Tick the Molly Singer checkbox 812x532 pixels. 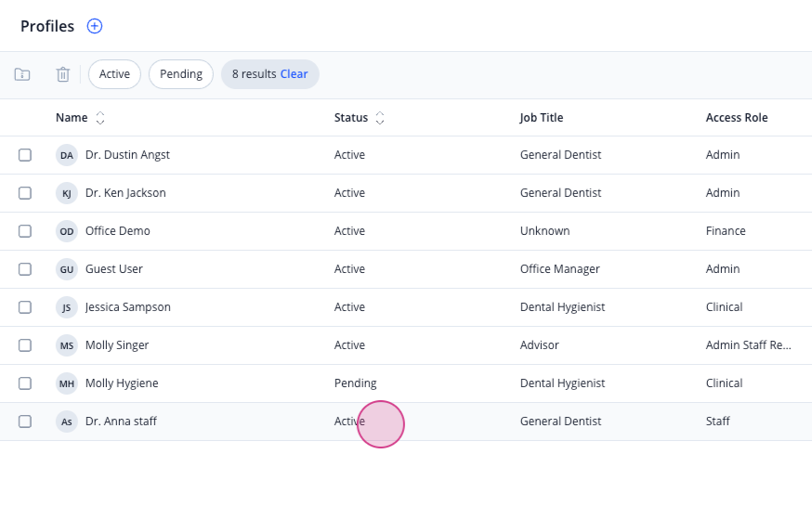click(25, 345)
